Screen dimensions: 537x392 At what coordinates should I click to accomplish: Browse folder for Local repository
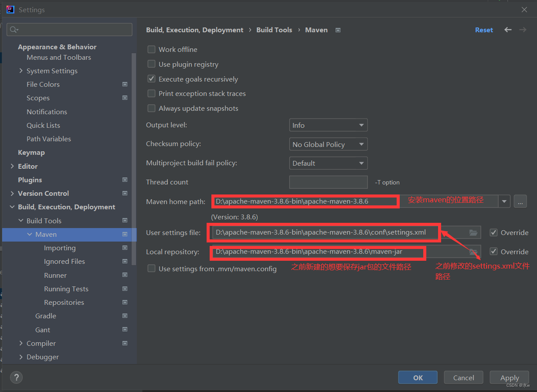point(473,252)
